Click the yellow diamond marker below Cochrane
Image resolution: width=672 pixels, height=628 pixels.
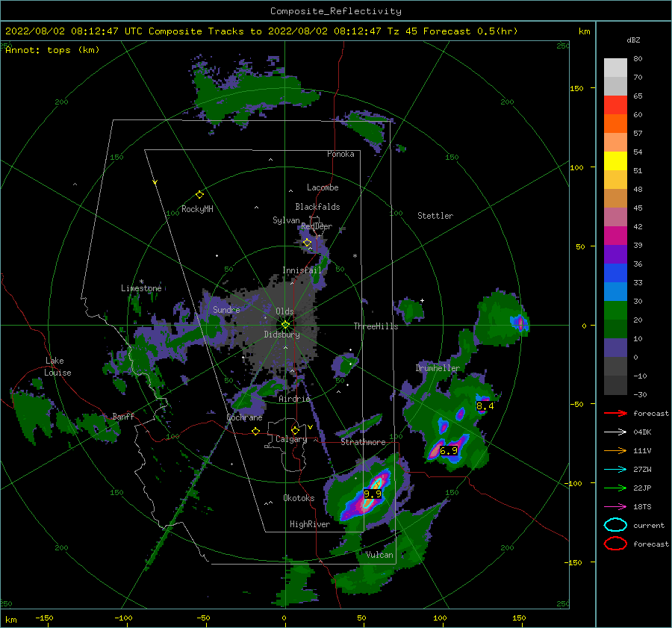tap(256, 431)
